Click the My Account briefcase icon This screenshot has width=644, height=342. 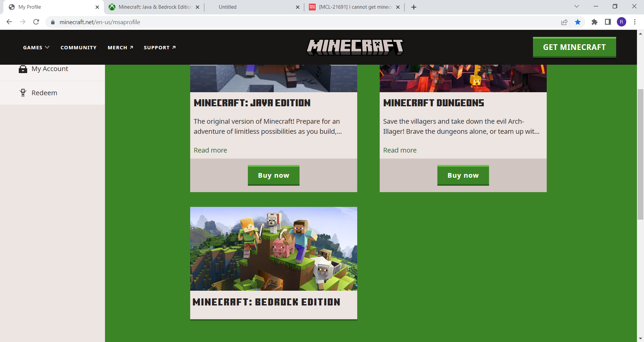click(x=23, y=69)
